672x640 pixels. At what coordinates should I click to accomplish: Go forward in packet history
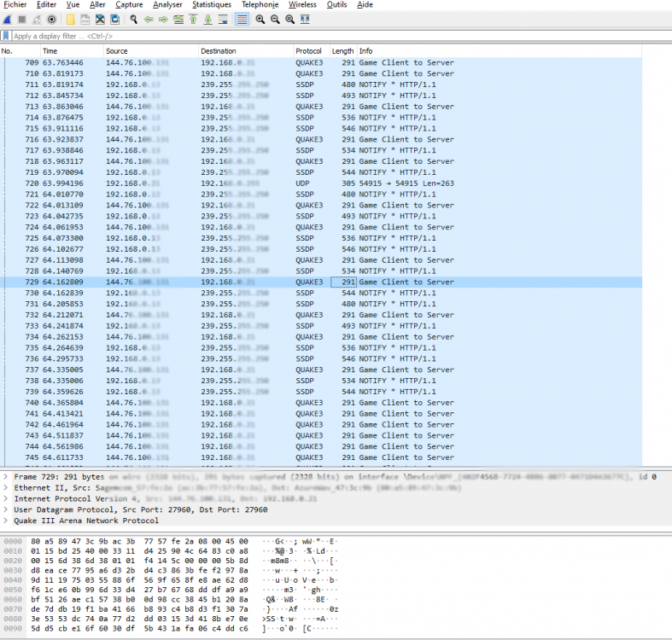tap(163, 20)
